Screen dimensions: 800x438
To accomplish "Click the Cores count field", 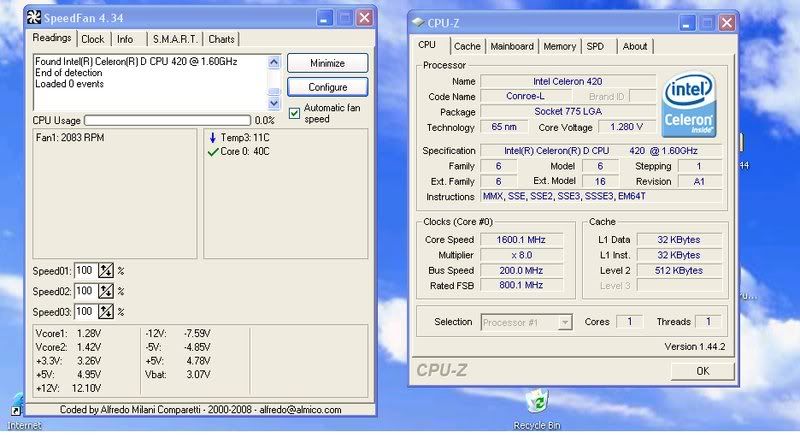I will click(x=630, y=322).
